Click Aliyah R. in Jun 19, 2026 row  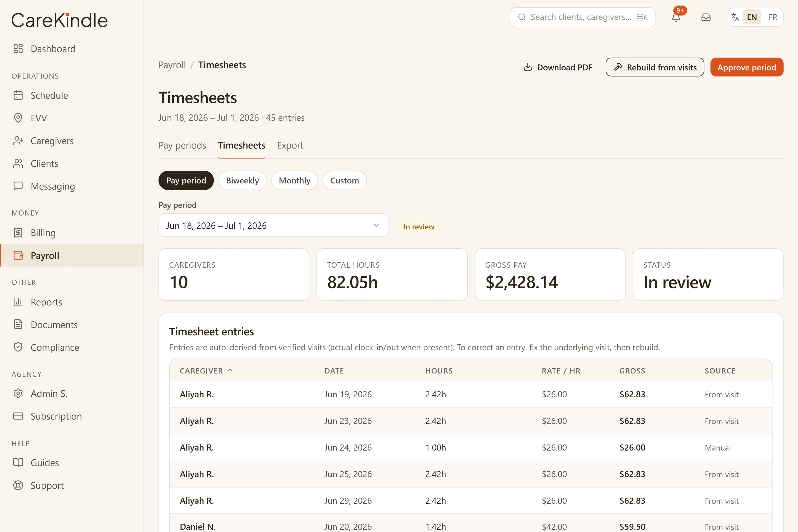coord(197,394)
